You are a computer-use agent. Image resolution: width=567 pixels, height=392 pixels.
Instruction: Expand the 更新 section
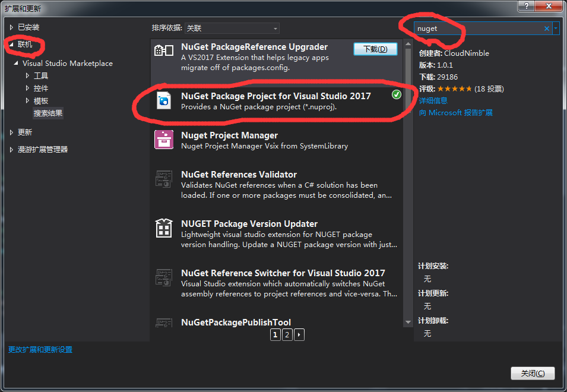10,132
